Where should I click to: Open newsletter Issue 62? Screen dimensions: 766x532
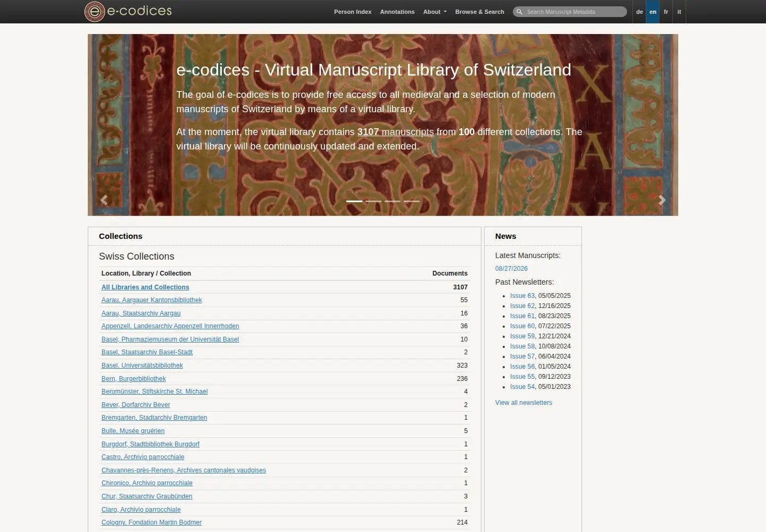[522, 306]
